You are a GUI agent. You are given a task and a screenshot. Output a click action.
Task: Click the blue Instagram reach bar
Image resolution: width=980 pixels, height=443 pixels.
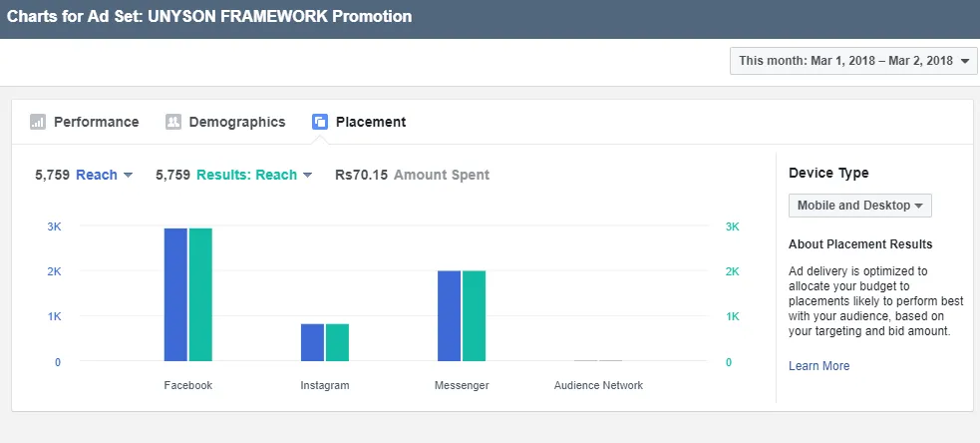312,342
